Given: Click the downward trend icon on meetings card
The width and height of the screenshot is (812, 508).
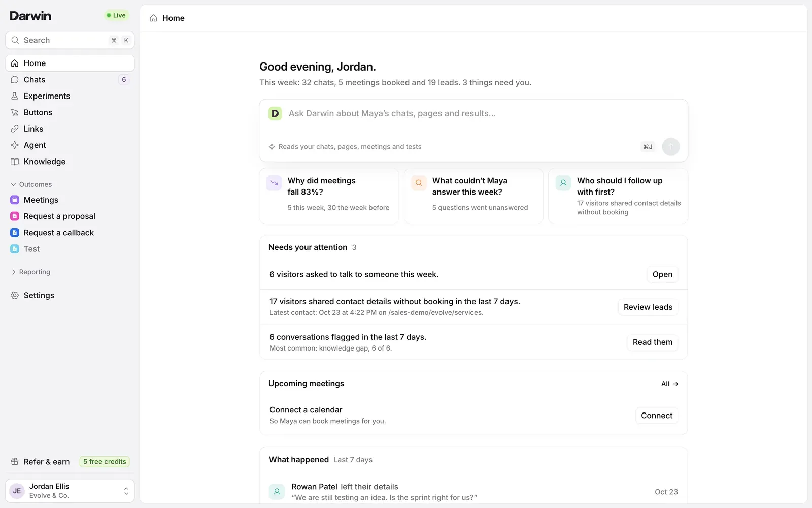Looking at the screenshot, I should (274, 183).
